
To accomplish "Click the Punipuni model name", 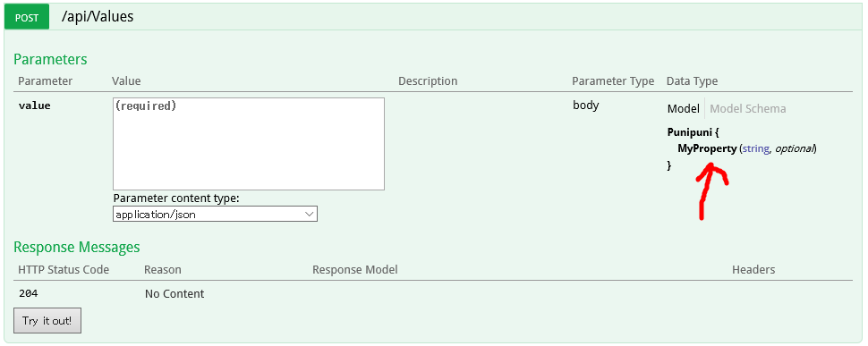I will 689,132.
